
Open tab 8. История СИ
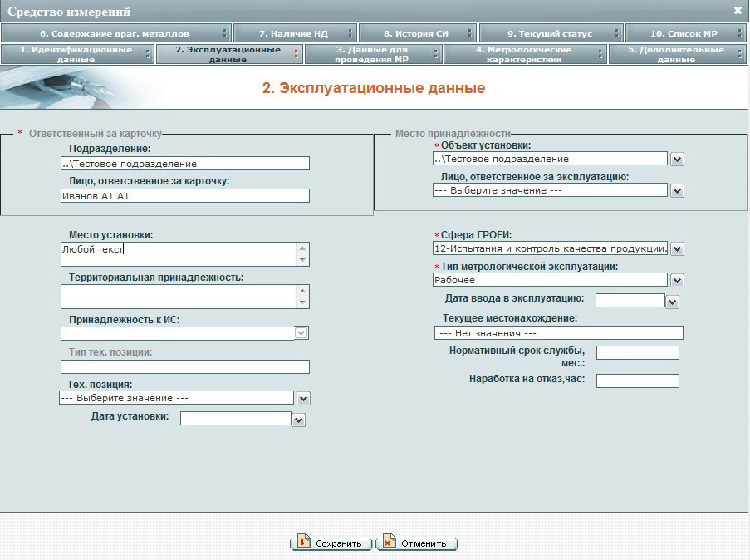(x=417, y=33)
